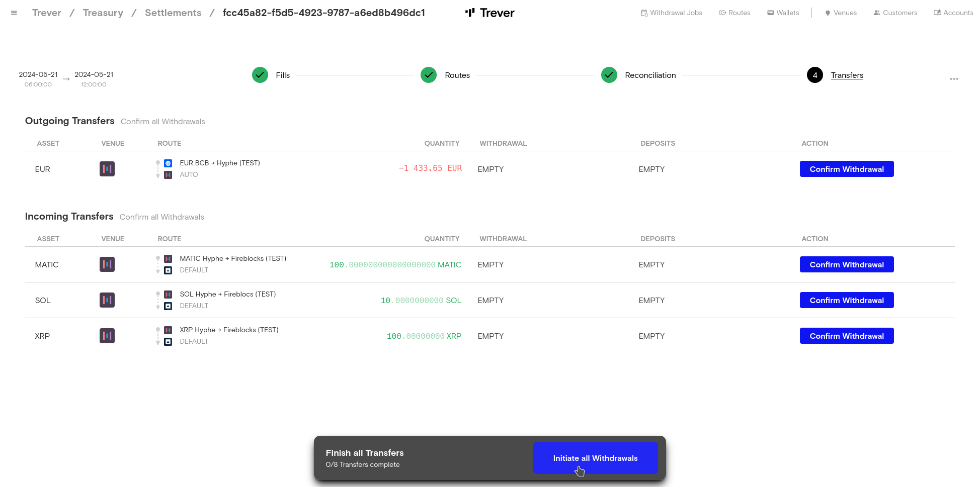Confirm Withdrawal for the SOL transfer

click(x=847, y=300)
